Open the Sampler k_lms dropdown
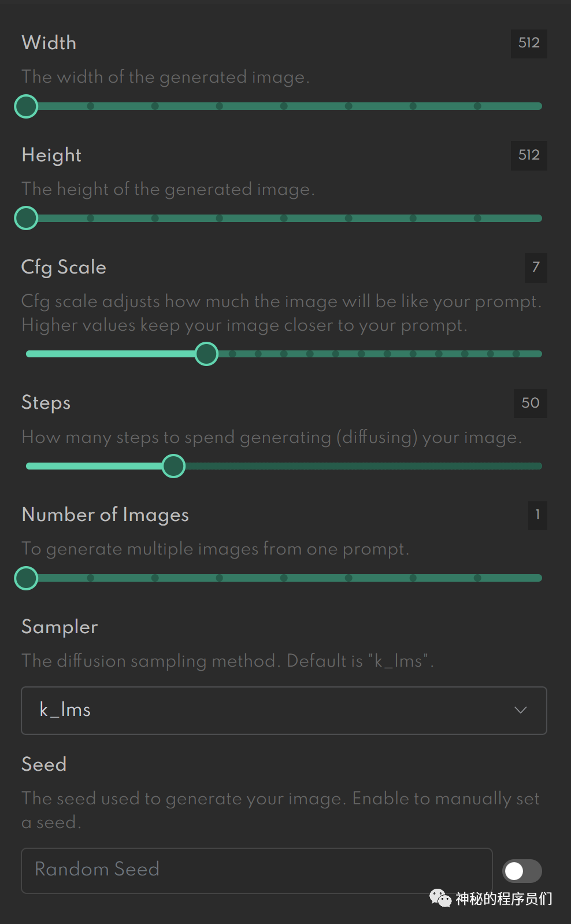 coord(284,711)
